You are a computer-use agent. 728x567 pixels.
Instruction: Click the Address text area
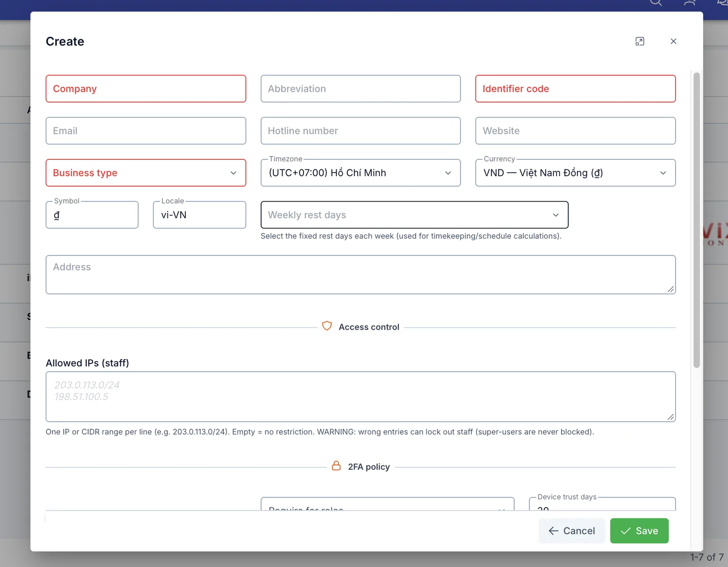[360, 274]
